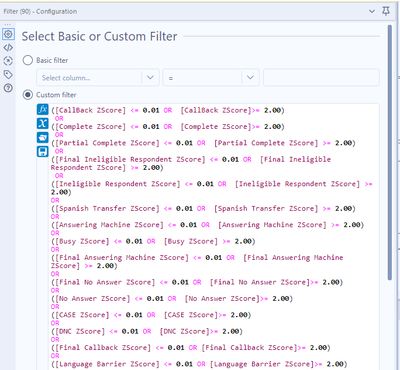The width and height of the screenshot is (400, 370).
Task: Click the save expression disk icon
Action: point(43,151)
